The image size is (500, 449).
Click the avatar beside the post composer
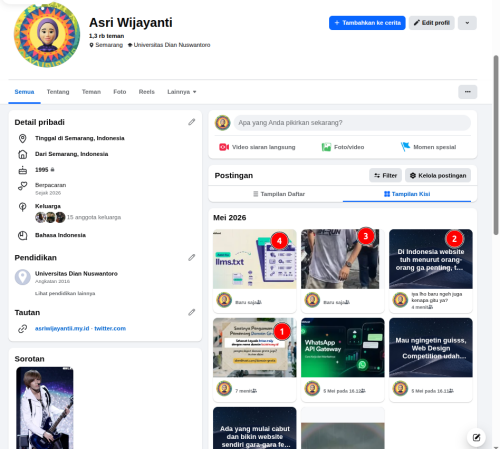[x=223, y=123]
